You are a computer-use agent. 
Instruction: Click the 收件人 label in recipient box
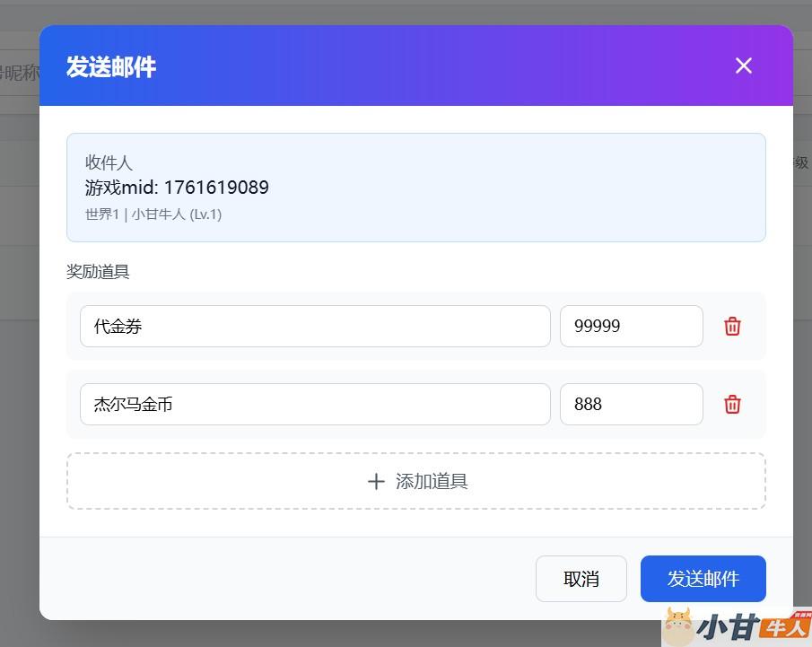pyautogui.click(x=109, y=162)
